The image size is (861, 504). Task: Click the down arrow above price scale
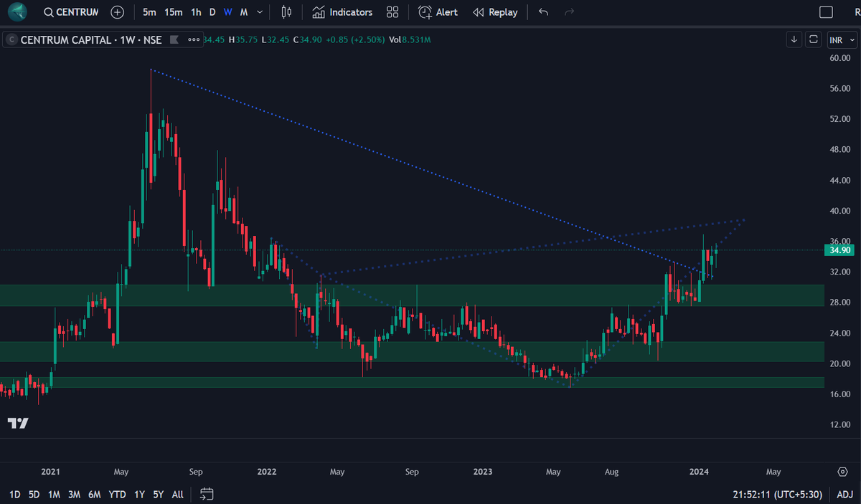(794, 39)
